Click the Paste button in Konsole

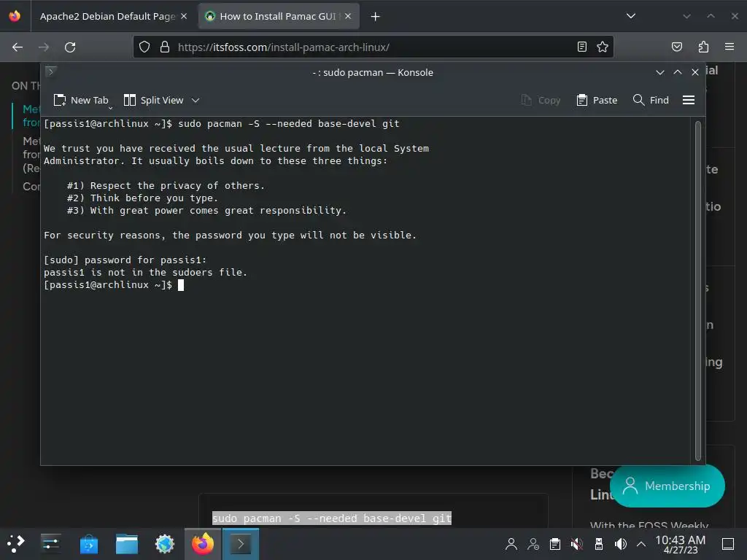[x=597, y=100]
